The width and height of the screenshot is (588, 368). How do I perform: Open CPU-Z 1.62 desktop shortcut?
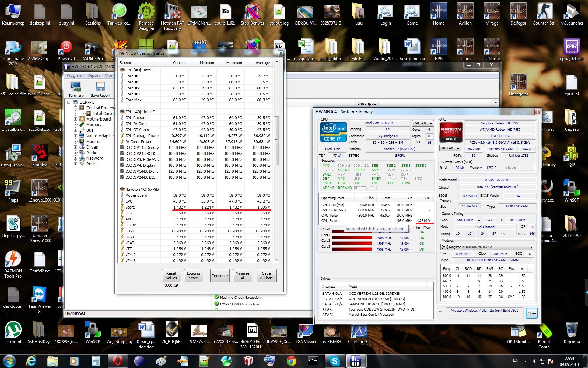[x=226, y=15]
